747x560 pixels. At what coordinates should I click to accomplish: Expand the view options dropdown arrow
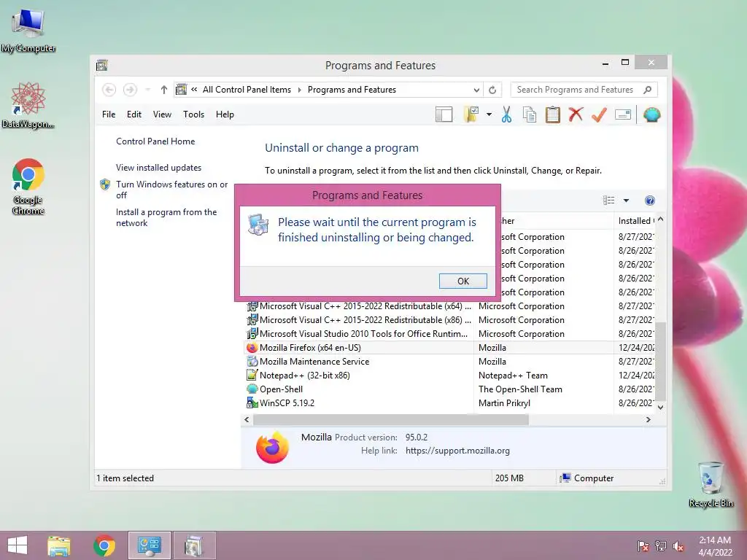(626, 201)
